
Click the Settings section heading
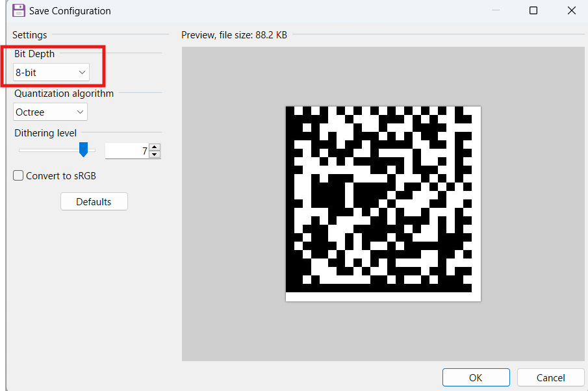coord(30,35)
